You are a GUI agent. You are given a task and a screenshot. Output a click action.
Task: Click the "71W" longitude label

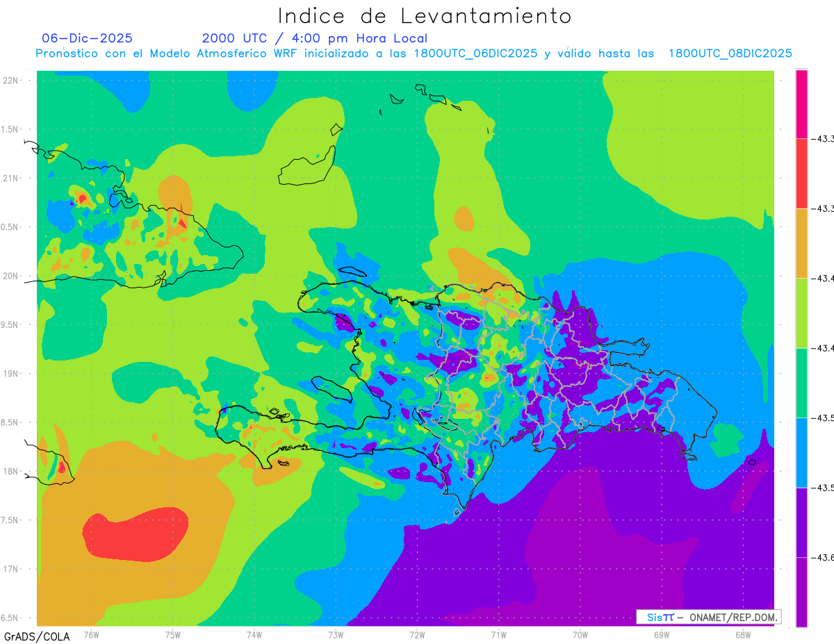[x=498, y=634]
